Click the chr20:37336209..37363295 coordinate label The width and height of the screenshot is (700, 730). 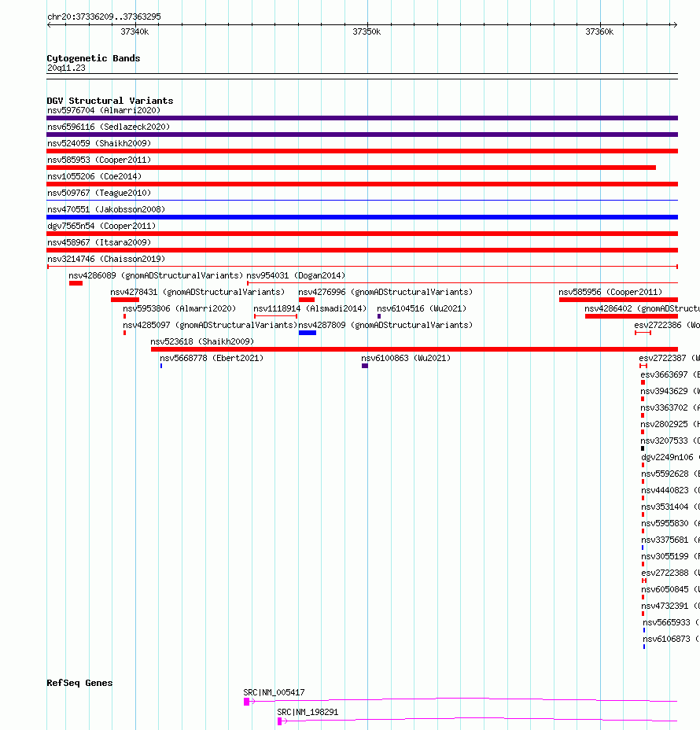coord(105,17)
